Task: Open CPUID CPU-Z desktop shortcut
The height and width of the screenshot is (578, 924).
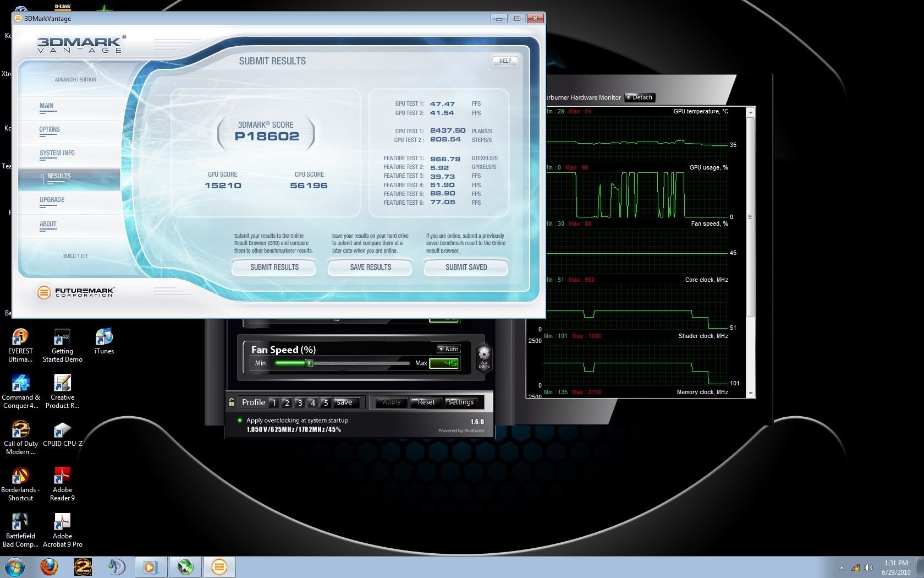Action: click(x=62, y=434)
